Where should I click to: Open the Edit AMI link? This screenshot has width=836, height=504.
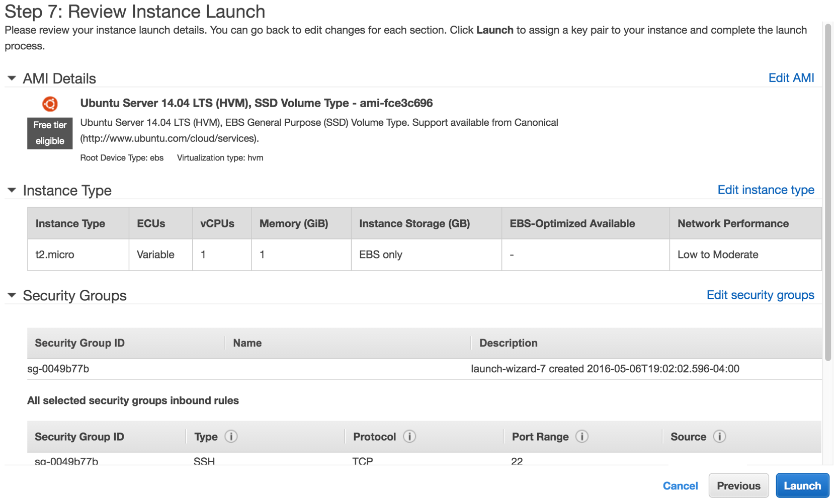791,78
